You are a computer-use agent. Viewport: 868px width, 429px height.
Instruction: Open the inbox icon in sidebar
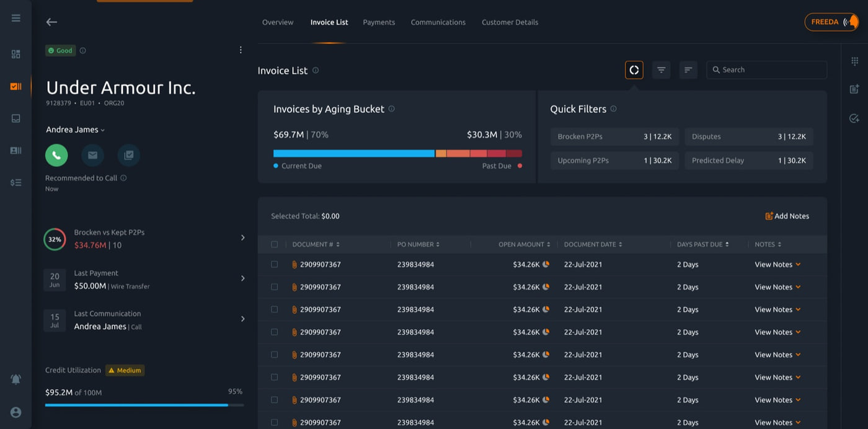click(x=16, y=118)
